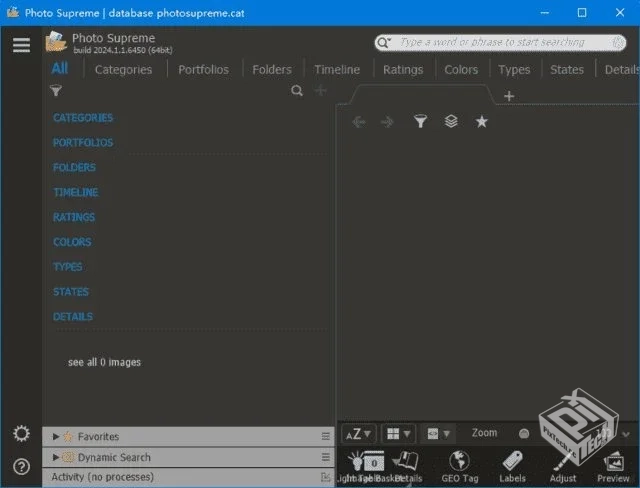Open the Adjust tool
Image resolution: width=640 pixels, height=488 pixels.
coord(563,466)
